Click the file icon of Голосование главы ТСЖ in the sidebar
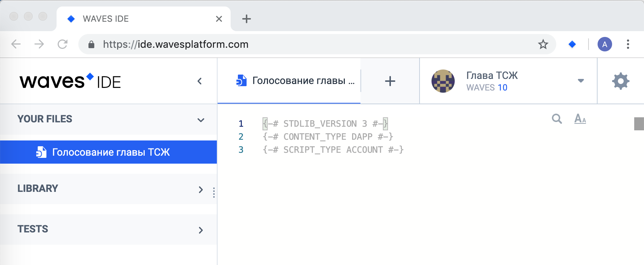 [x=41, y=152]
